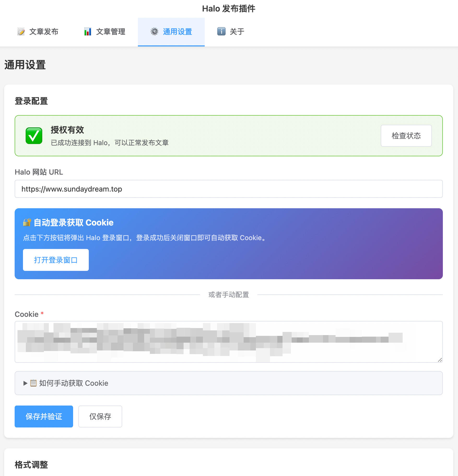Image resolution: width=458 pixels, height=476 pixels.
Task: Click the green checkmark authorization icon
Action: point(34,136)
